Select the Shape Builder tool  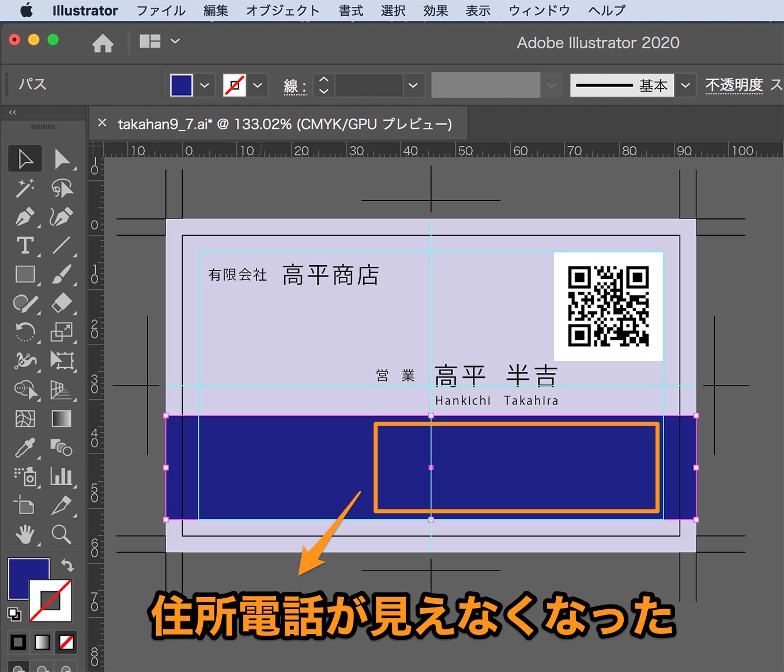click(25, 390)
